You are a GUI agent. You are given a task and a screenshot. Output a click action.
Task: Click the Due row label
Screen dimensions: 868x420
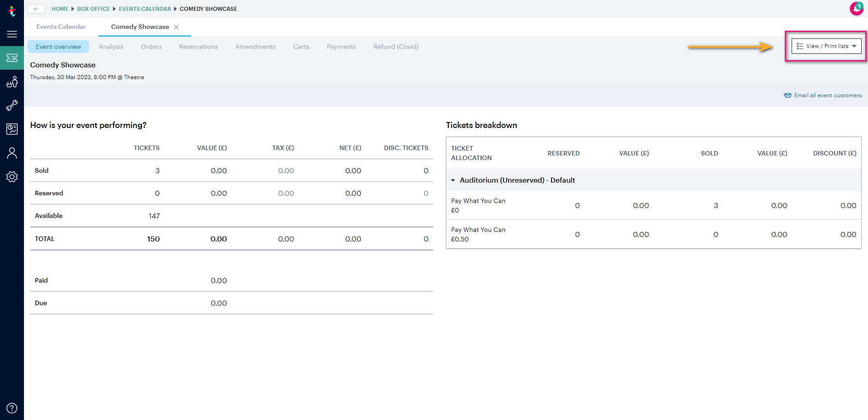point(41,303)
